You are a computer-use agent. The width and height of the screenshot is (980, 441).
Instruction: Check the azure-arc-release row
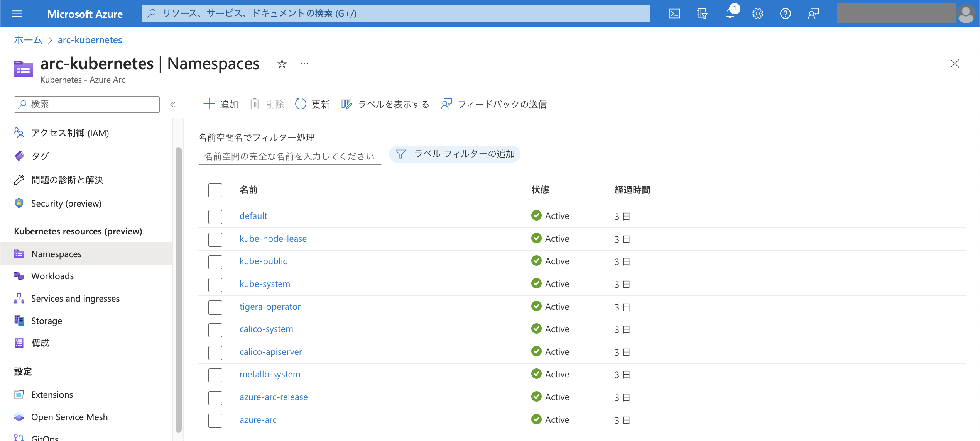[215, 398]
